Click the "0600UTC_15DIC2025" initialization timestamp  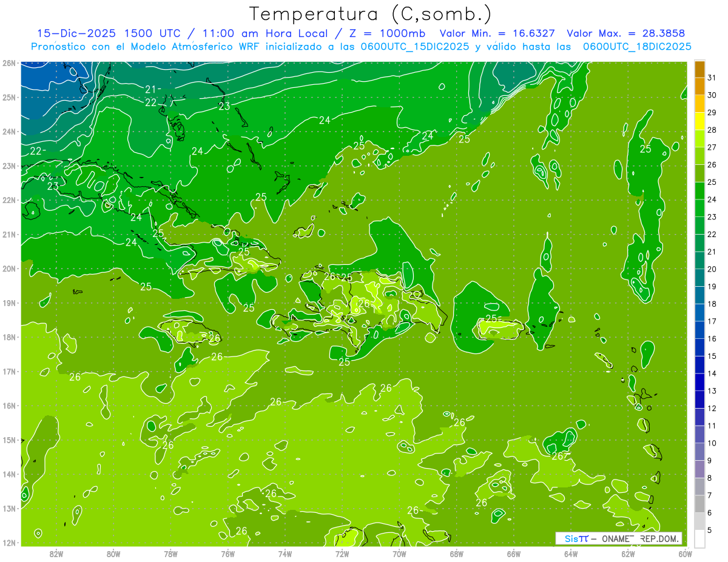pyautogui.click(x=415, y=46)
